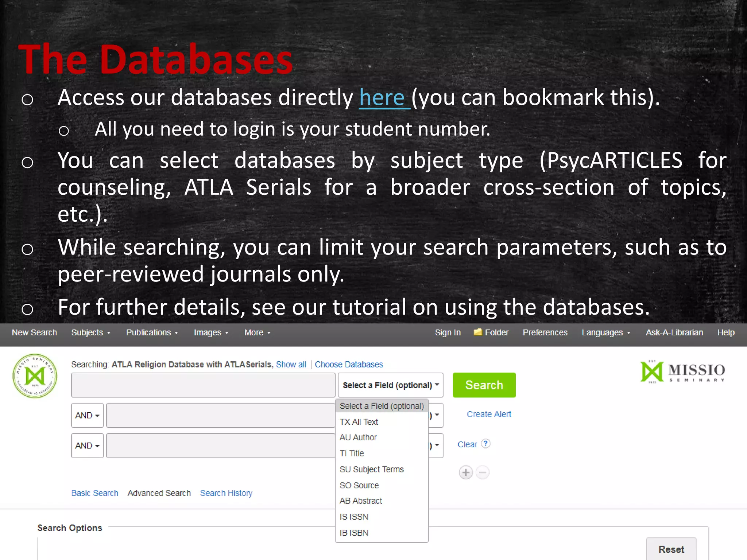Open the first AND operator dropdown
The image size is (747, 560).
click(87, 415)
